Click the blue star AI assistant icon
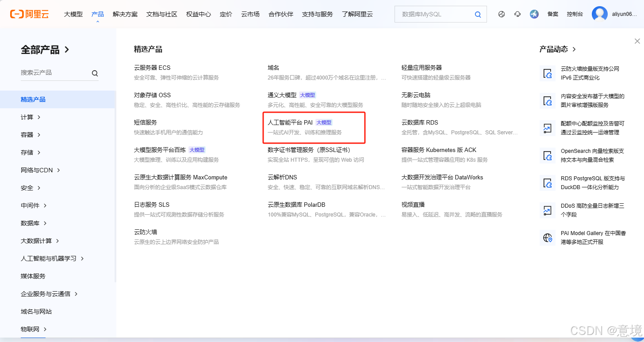This screenshot has height=342, width=644. (534, 14)
